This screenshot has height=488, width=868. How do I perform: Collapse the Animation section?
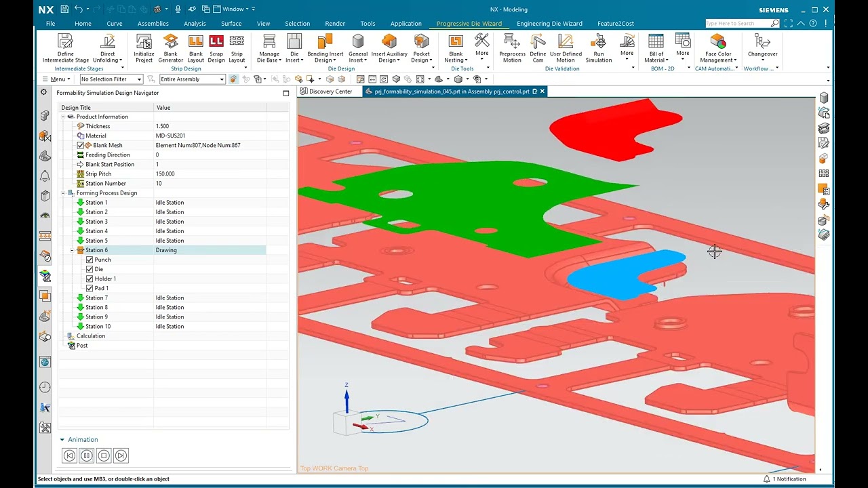click(62, 440)
